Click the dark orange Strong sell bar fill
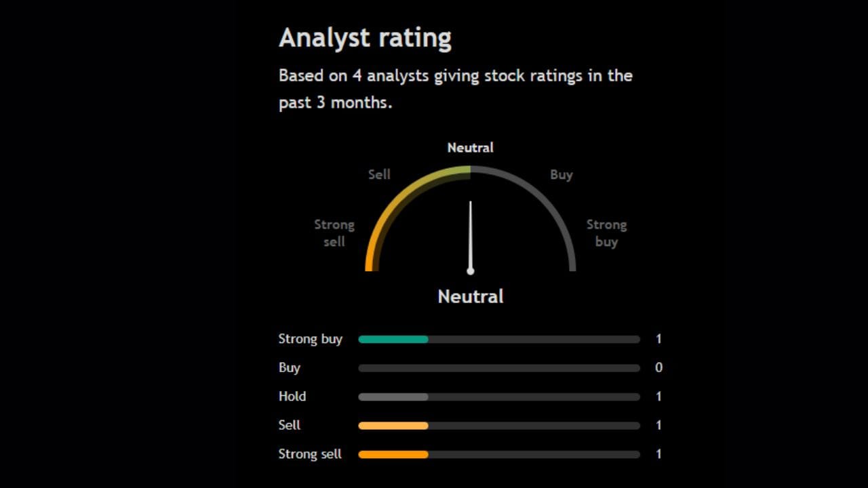 [x=393, y=455]
